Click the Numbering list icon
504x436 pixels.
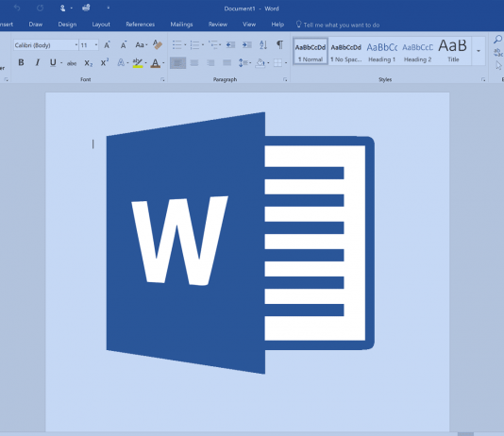click(x=194, y=44)
